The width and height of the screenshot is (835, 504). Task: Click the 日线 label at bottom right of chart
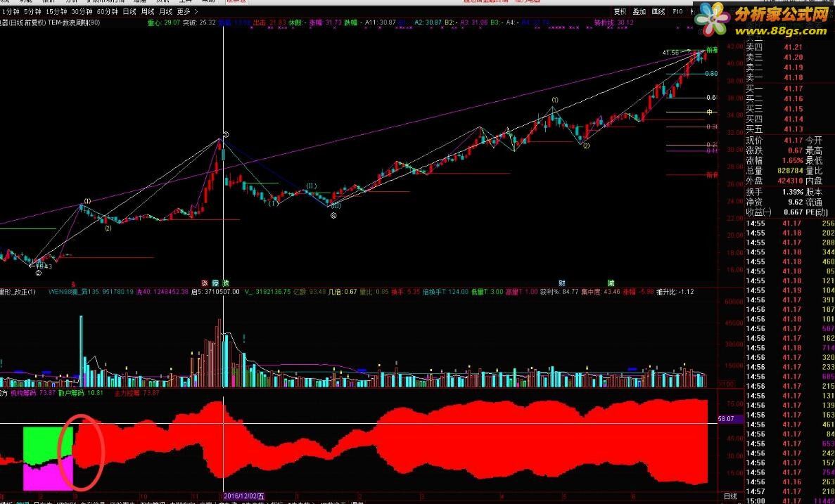tap(731, 496)
